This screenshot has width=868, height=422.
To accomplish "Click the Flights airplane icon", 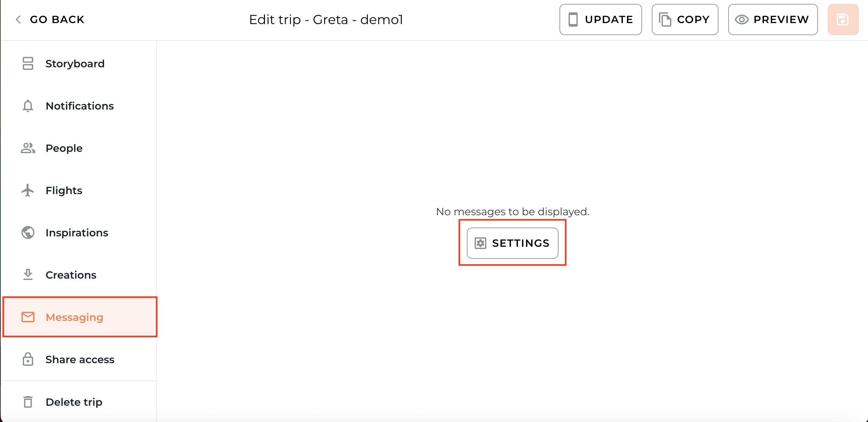I will click(x=28, y=191).
